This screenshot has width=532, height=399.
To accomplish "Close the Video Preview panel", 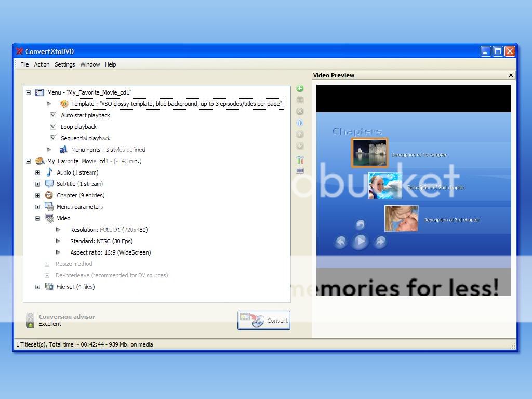I will [x=511, y=75].
